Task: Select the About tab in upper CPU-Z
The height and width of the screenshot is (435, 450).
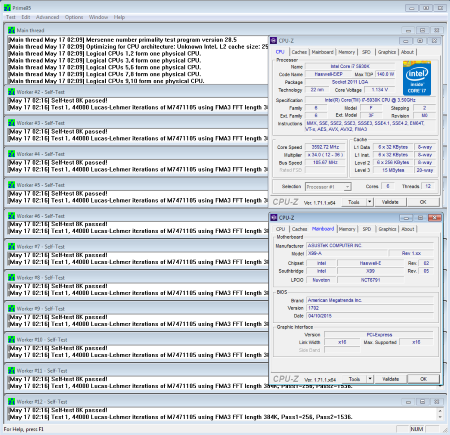Action: 407,52
